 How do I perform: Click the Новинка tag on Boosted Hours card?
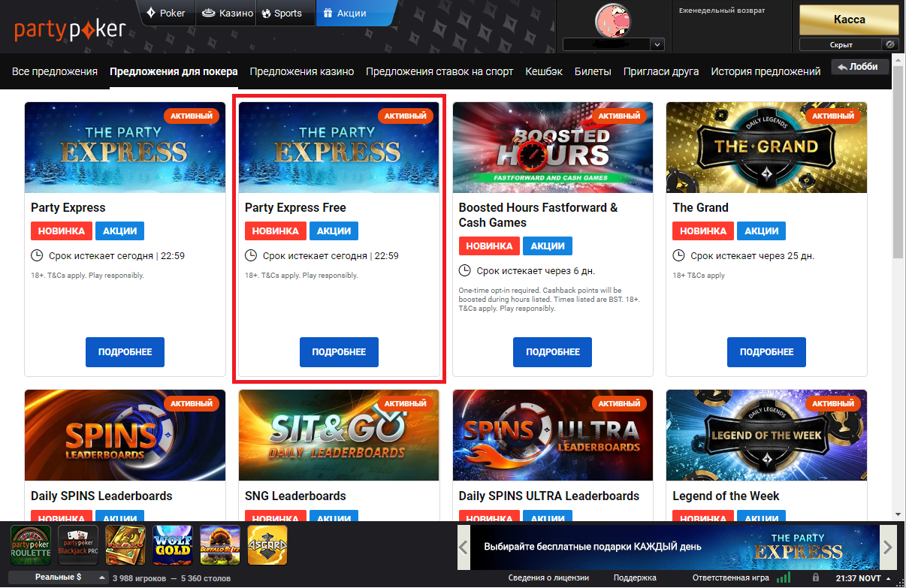click(489, 246)
